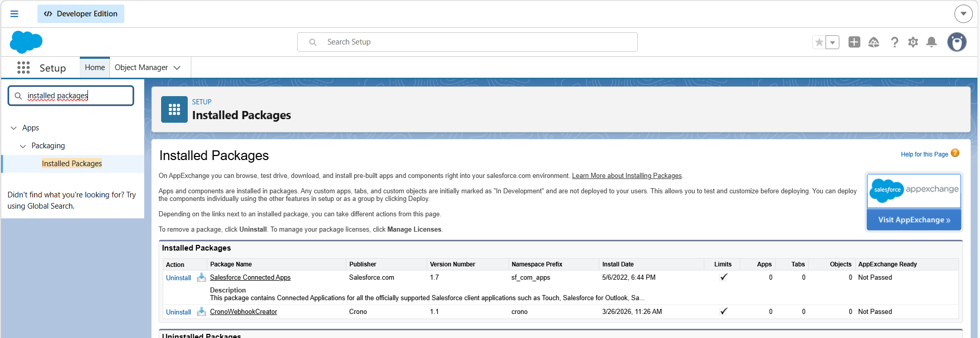The image size is (980, 338).
Task: Open the hamburger menu beside Developer Edition
Action: (x=14, y=14)
